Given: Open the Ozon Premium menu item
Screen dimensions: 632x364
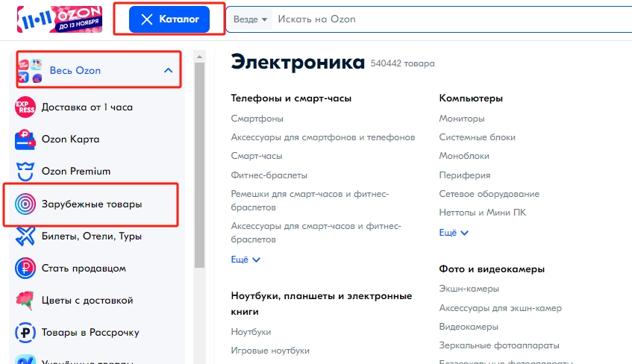Looking at the screenshot, I should click(76, 172).
